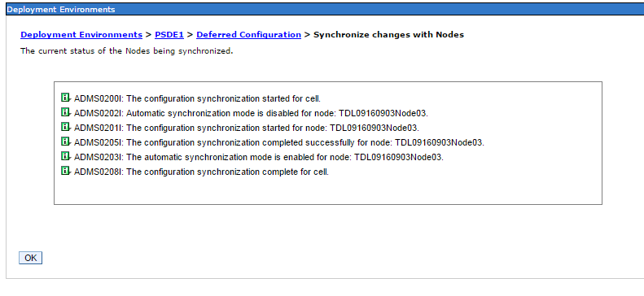The width and height of the screenshot is (644, 296).
Task: Select the ADMS0200I synchronization started for cell message
Action: tap(197, 99)
